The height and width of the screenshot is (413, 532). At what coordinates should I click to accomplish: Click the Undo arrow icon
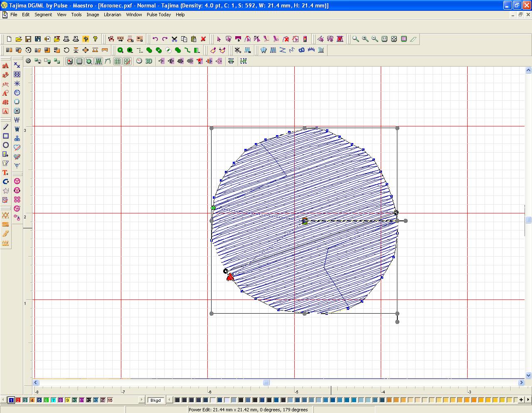click(155, 39)
